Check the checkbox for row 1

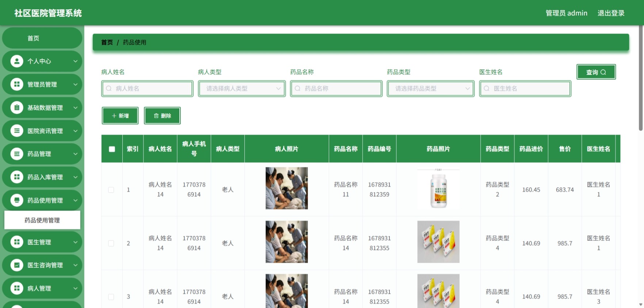[x=111, y=190]
